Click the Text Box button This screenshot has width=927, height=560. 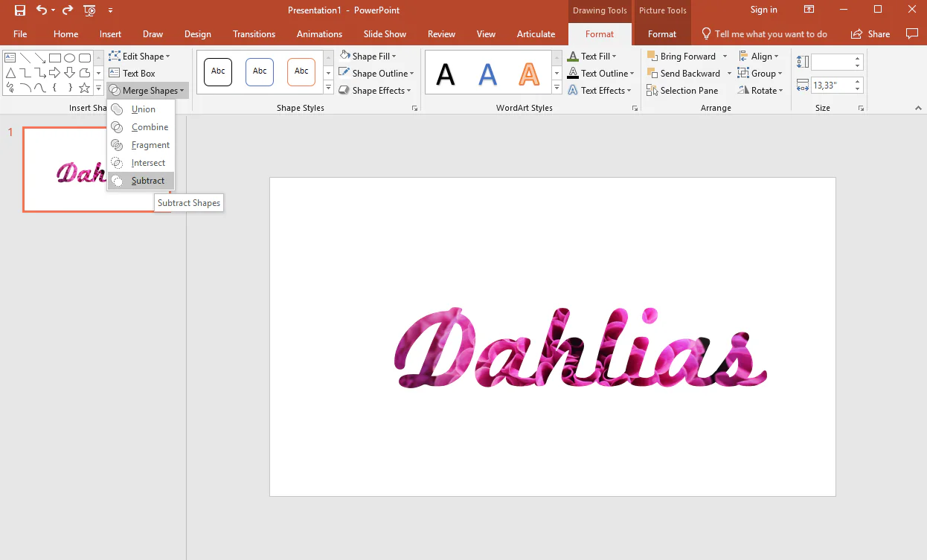(132, 73)
